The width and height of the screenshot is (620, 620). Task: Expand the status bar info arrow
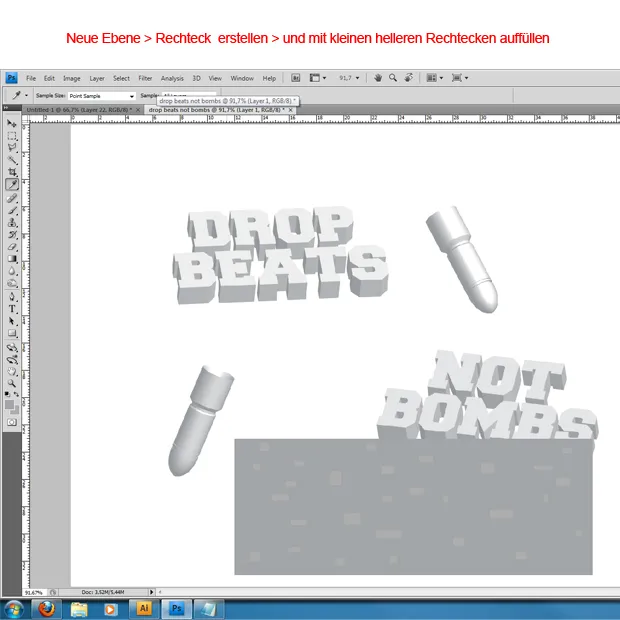(151, 592)
